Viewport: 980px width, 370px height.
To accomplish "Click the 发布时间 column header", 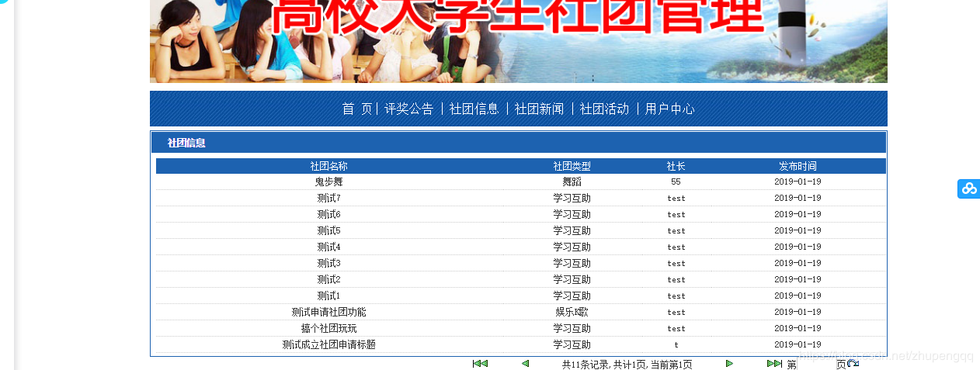I will 798,166.
